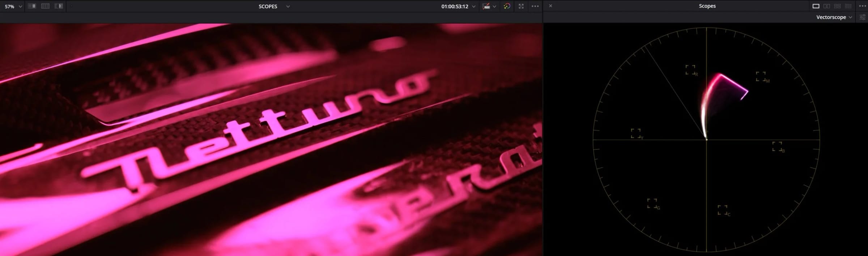This screenshot has height=256, width=868.
Task: Toggle the proxy playback icon
Action: [x=486, y=7]
